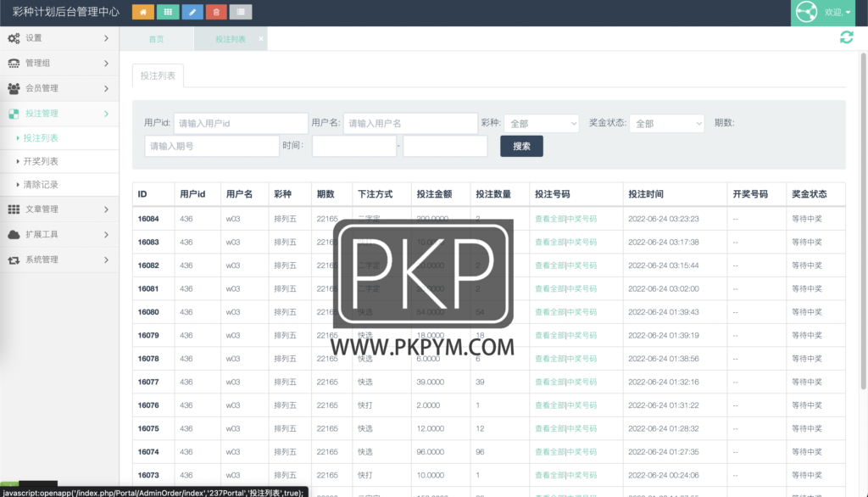Switch to the 首页 tab
Viewport: 868px width, 497px height.
tap(156, 39)
